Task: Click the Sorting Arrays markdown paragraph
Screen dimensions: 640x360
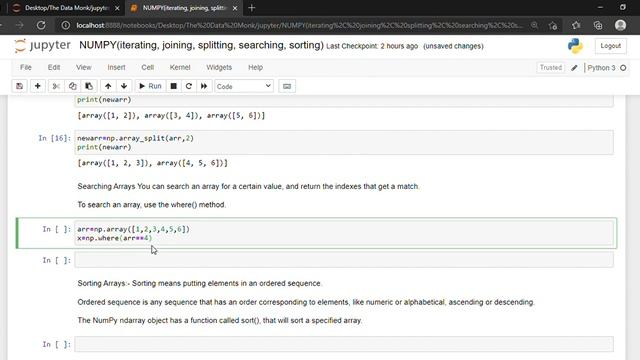Action: pos(199,283)
